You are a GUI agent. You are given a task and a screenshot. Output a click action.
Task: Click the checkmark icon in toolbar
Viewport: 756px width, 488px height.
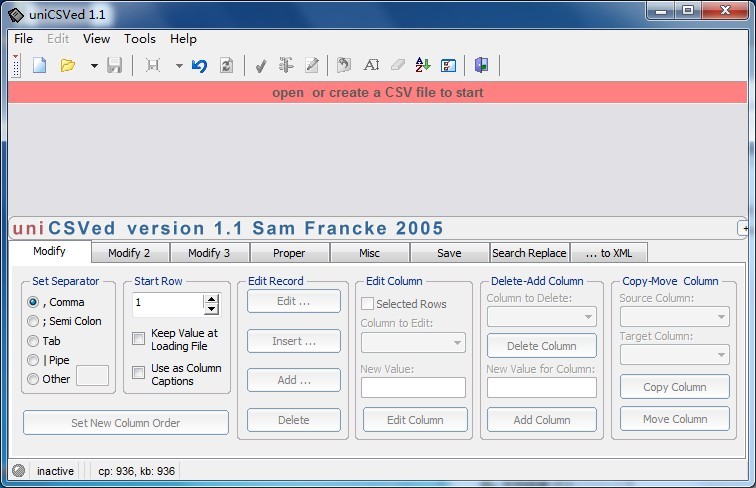260,66
